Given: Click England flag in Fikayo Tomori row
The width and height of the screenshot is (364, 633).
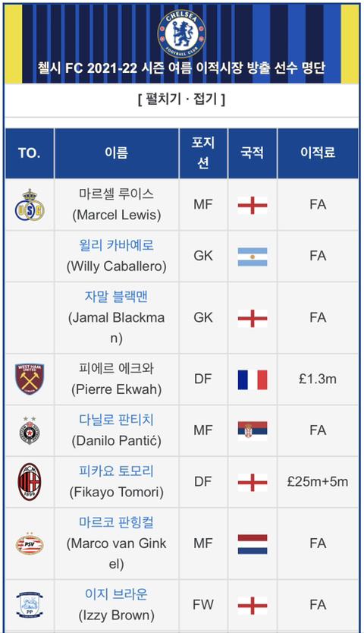Looking at the screenshot, I should pyautogui.click(x=253, y=482).
